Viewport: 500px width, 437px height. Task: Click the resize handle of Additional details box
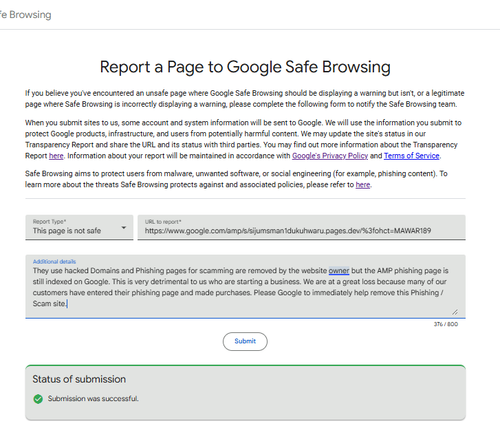click(x=455, y=312)
